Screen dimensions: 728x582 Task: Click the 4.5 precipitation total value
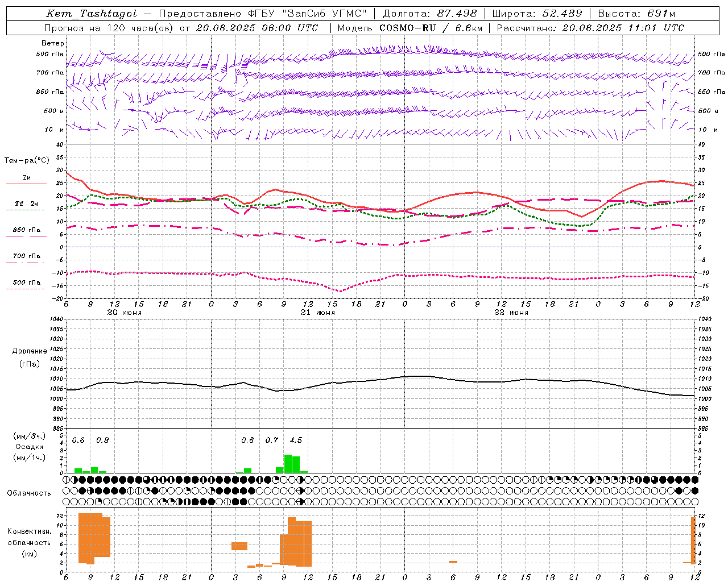point(296,440)
